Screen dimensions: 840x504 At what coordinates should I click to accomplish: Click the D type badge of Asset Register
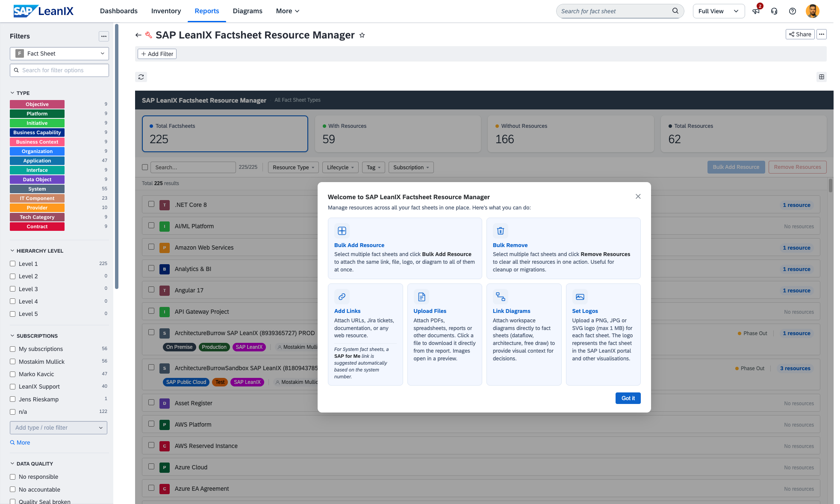tap(165, 404)
